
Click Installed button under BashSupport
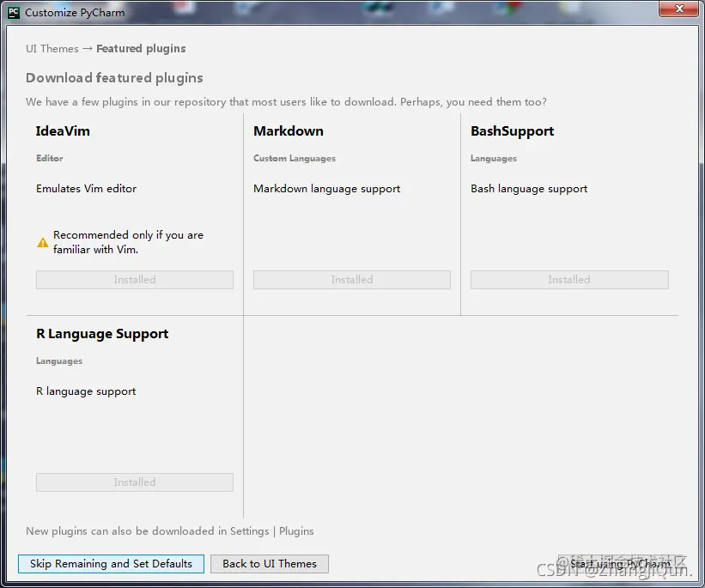click(x=569, y=280)
